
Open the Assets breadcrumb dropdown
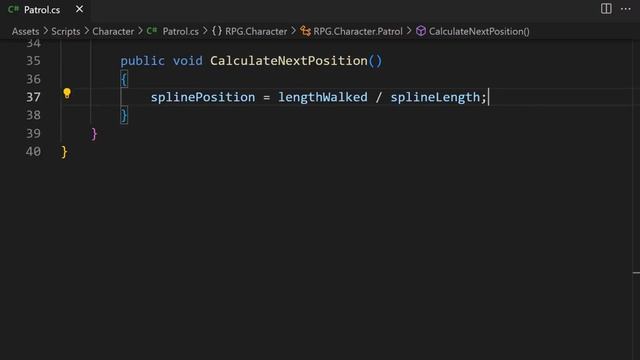tap(25, 31)
